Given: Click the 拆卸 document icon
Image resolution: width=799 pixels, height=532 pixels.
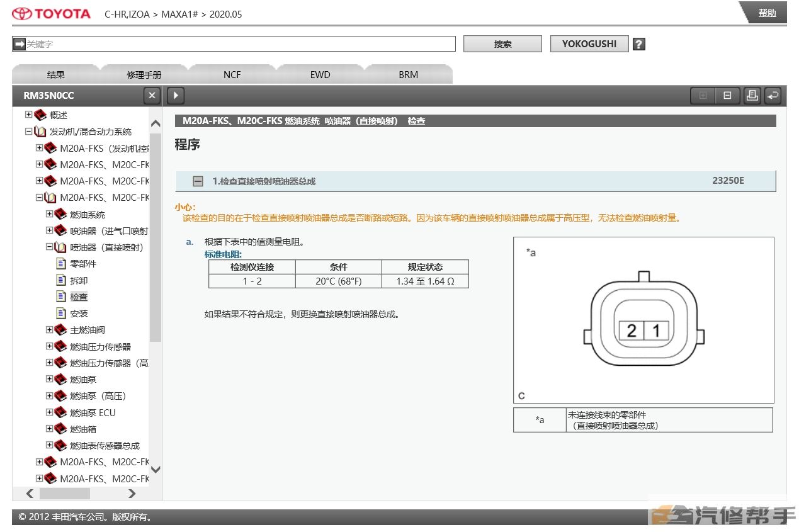Looking at the screenshot, I should (x=61, y=280).
